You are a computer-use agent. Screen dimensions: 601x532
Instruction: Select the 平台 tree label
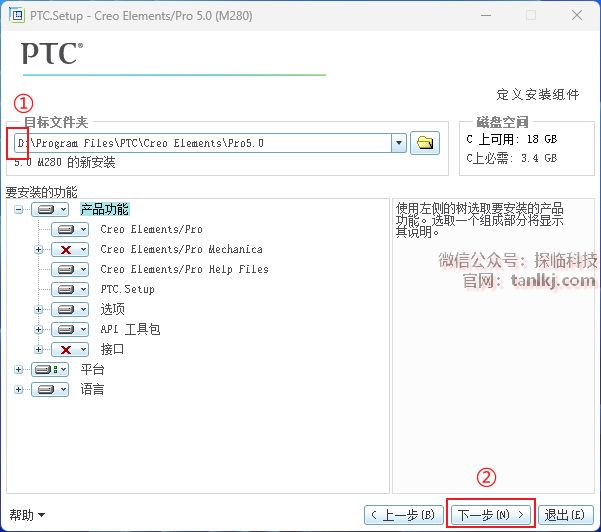coord(92,369)
